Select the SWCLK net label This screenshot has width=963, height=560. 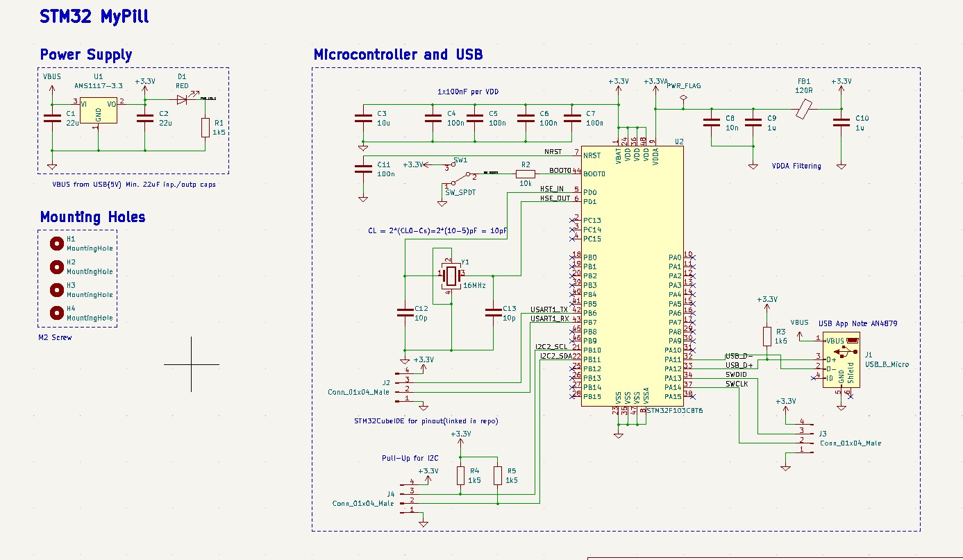click(737, 384)
